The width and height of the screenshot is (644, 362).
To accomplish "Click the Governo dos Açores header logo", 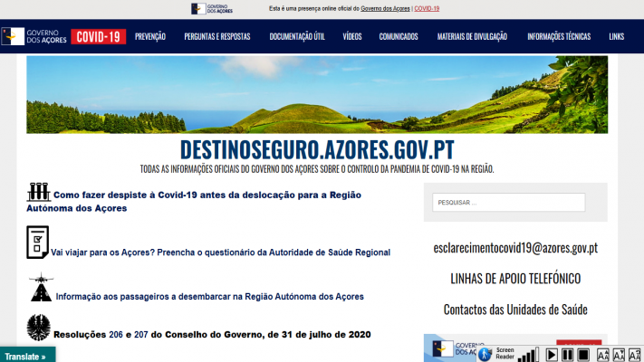I will click(33, 36).
